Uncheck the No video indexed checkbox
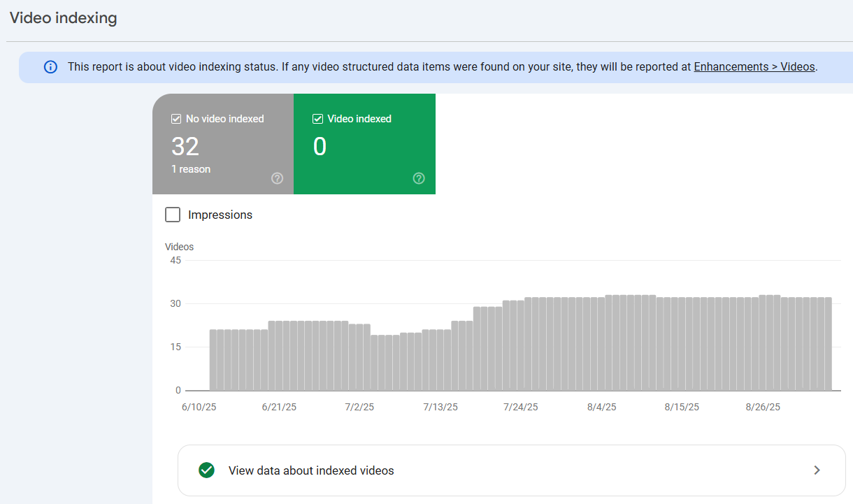 176,119
